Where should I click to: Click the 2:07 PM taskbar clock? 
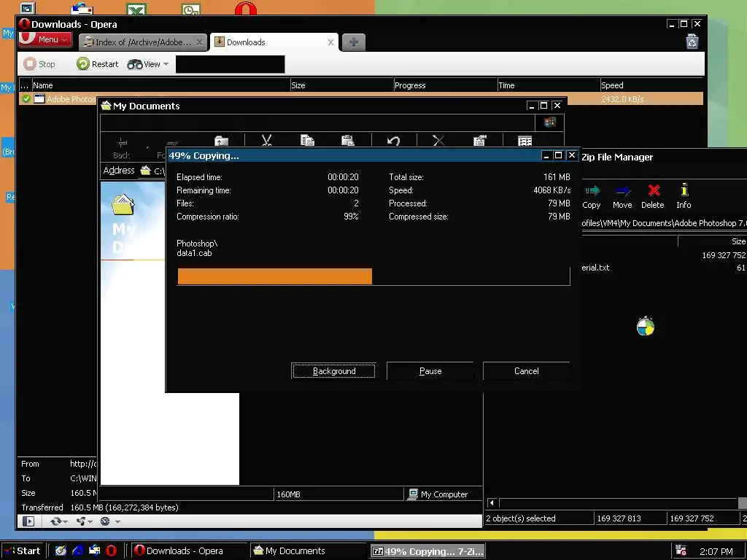tap(716, 551)
